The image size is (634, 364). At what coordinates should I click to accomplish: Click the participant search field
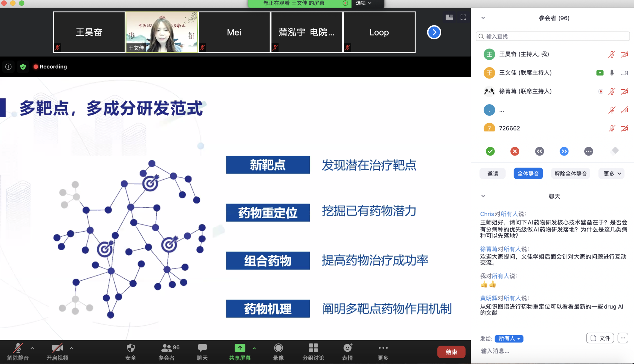[553, 36]
